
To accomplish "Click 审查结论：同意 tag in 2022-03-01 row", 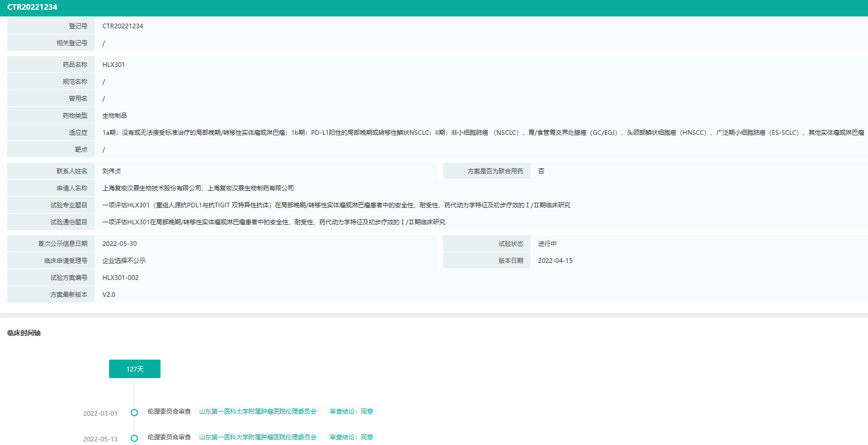I will click(351, 412).
